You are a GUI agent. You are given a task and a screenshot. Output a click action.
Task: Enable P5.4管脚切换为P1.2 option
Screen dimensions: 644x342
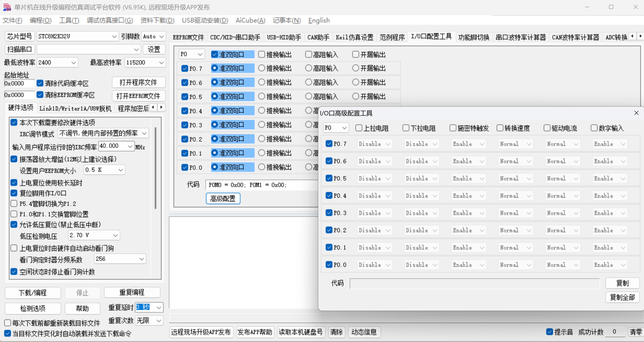[x=14, y=204]
